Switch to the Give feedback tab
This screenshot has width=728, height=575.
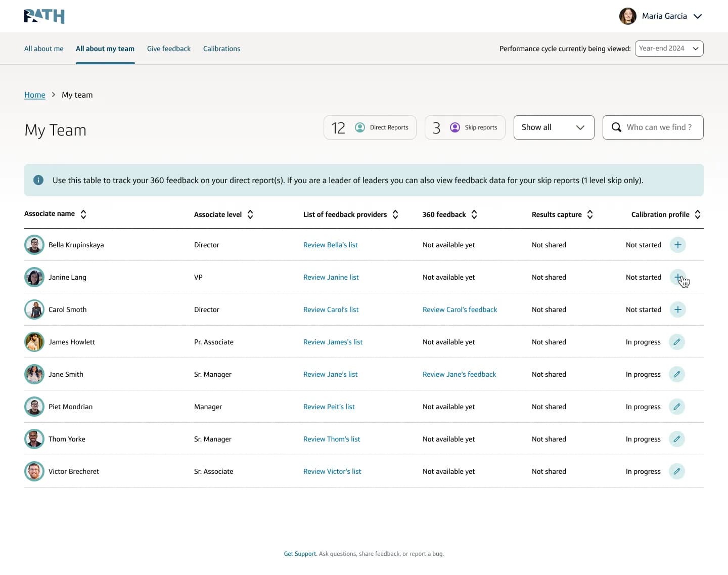click(x=169, y=49)
